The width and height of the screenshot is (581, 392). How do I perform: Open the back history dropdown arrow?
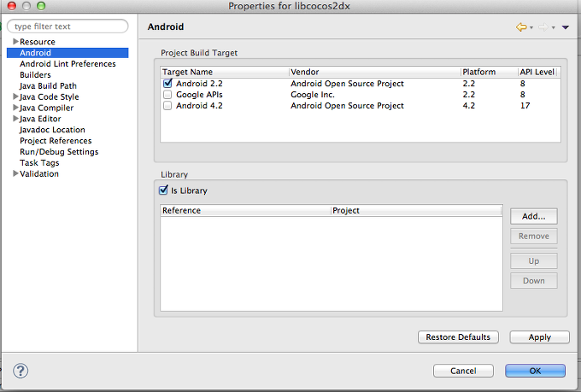coord(531,27)
